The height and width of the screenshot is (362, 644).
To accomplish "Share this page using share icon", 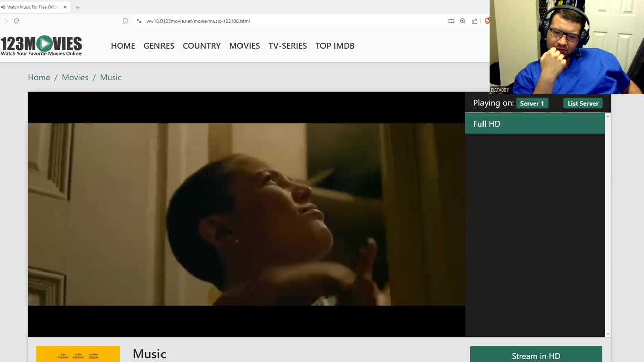I will point(474,21).
